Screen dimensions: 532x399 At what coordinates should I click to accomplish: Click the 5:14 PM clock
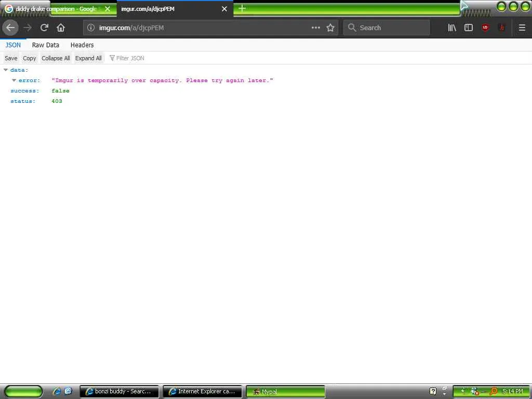[513, 391]
